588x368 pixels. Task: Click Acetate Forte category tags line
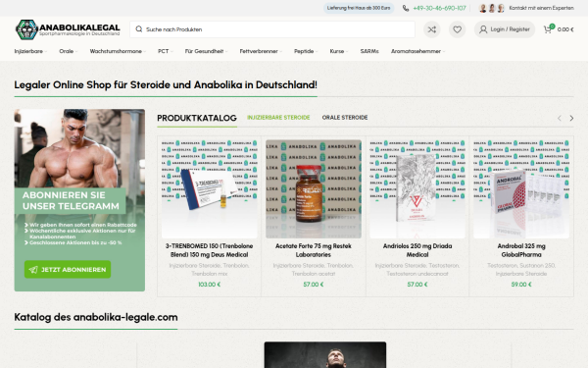tap(314, 269)
